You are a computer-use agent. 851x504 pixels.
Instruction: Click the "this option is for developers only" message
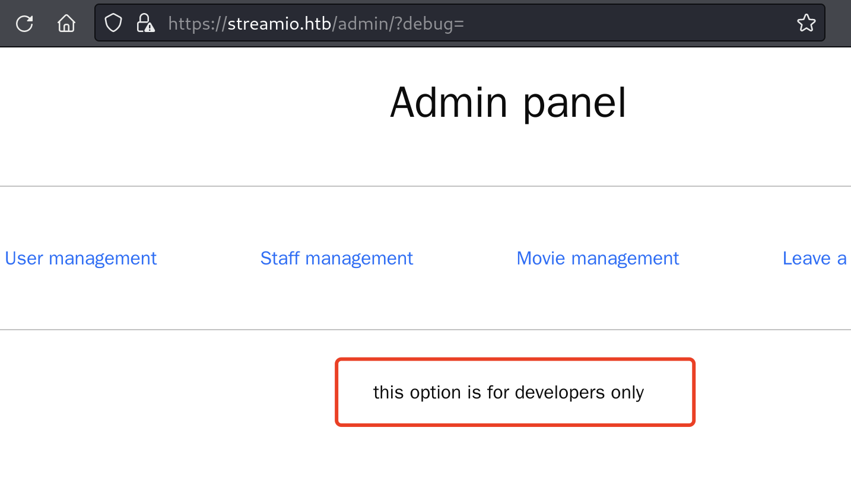click(x=508, y=393)
